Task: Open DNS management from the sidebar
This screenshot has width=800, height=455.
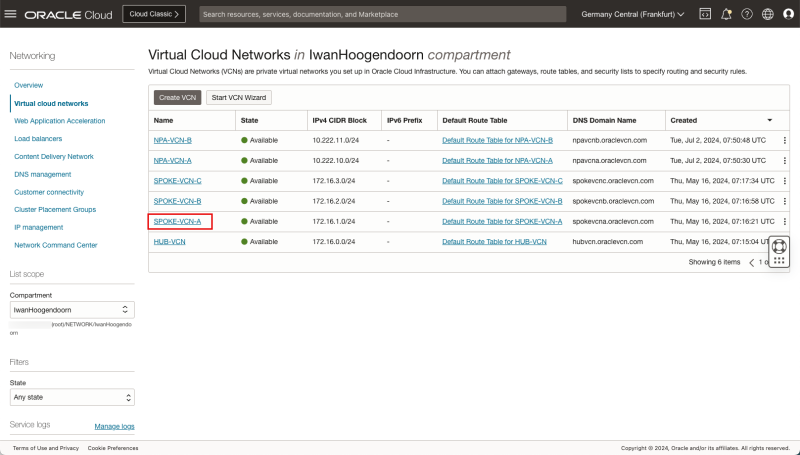Action: (x=42, y=174)
